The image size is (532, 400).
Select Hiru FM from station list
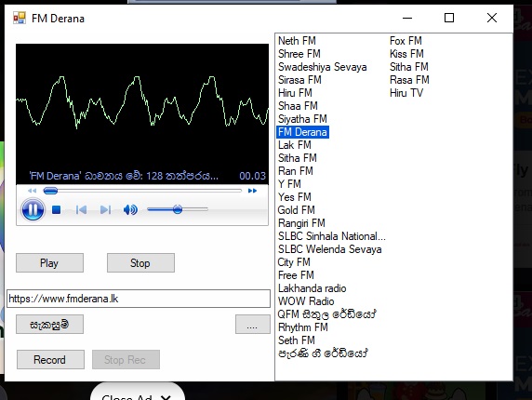click(295, 93)
